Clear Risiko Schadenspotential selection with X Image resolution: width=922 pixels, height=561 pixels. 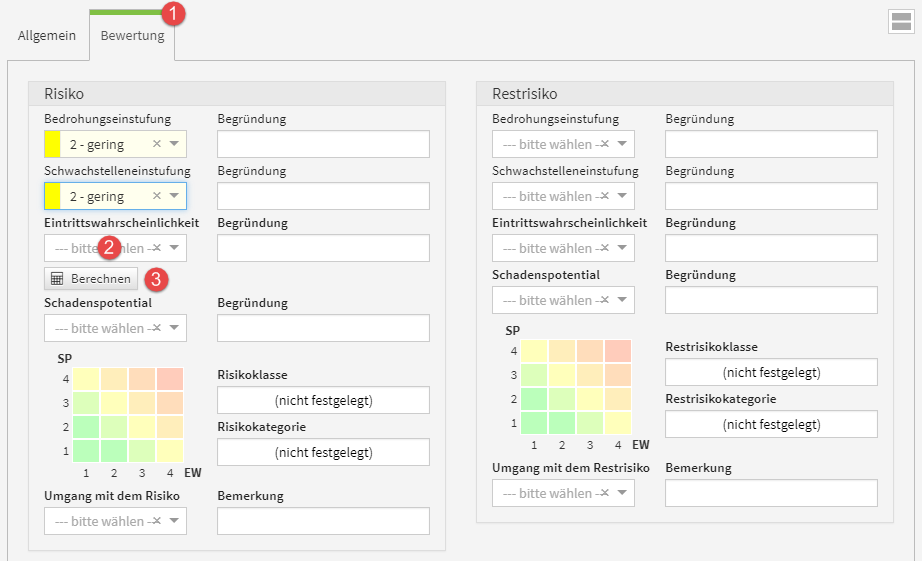click(156, 328)
